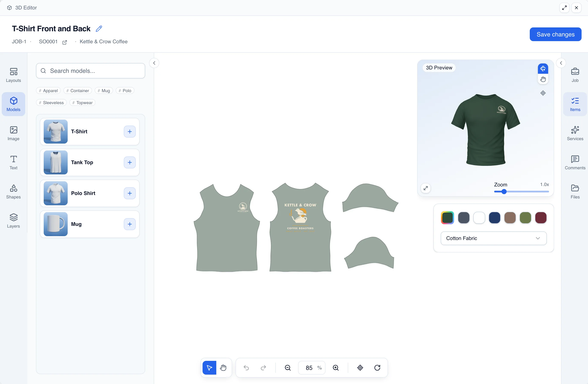Zoom out the canvas
This screenshot has width=588, height=384.
point(288,368)
